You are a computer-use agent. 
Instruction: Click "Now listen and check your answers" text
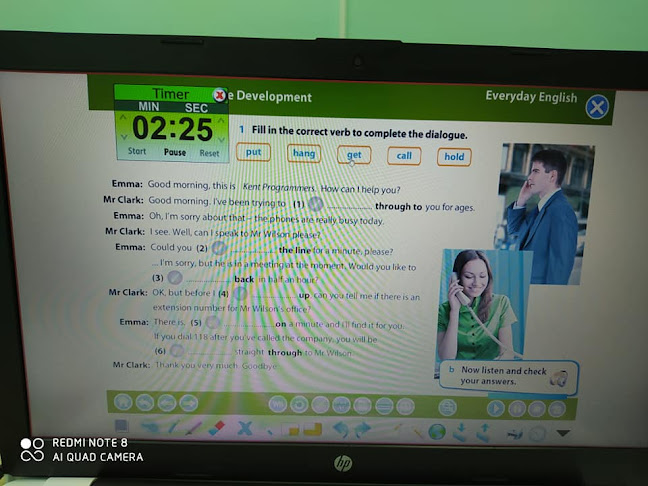coord(504,376)
